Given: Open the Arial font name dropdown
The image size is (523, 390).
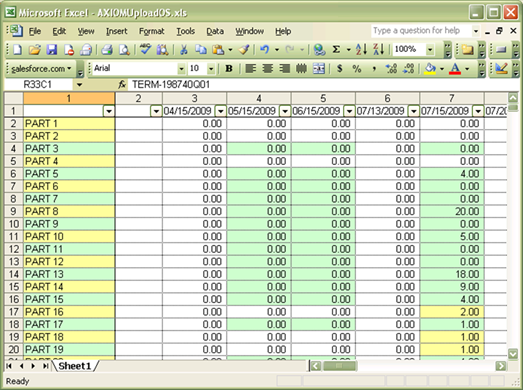Looking at the screenshot, I should point(181,69).
